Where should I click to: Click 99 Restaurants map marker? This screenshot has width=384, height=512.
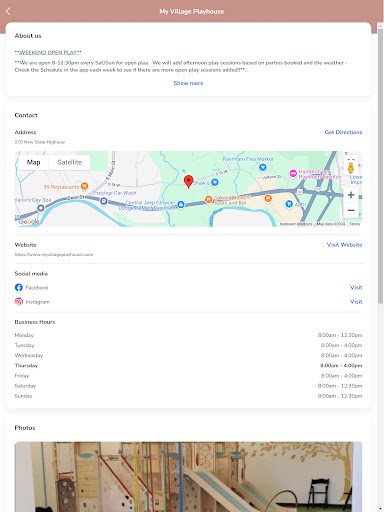(85, 186)
